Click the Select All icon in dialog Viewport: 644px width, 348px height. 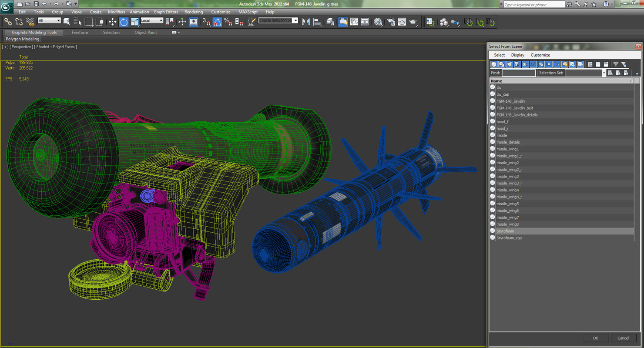coord(590,64)
